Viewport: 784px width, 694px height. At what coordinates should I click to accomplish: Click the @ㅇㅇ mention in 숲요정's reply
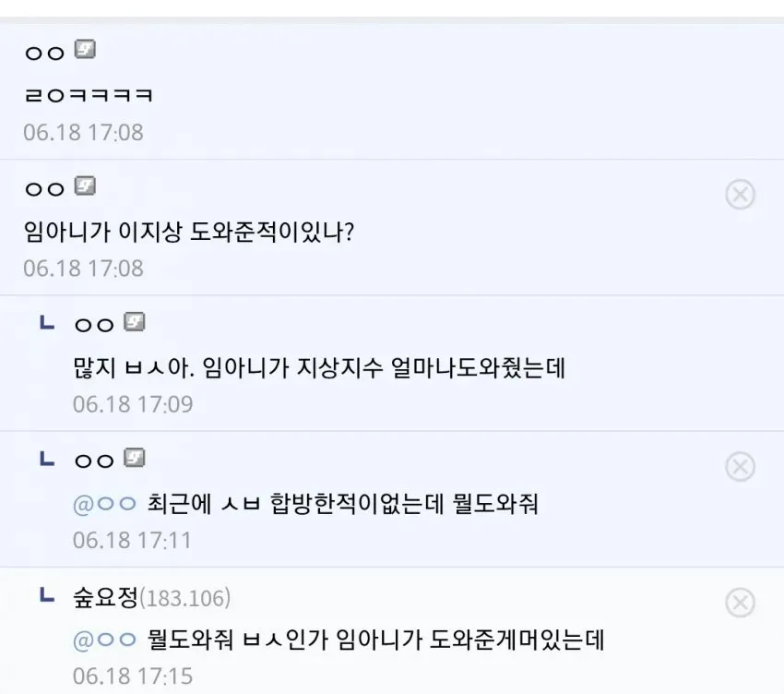click(104, 640)
